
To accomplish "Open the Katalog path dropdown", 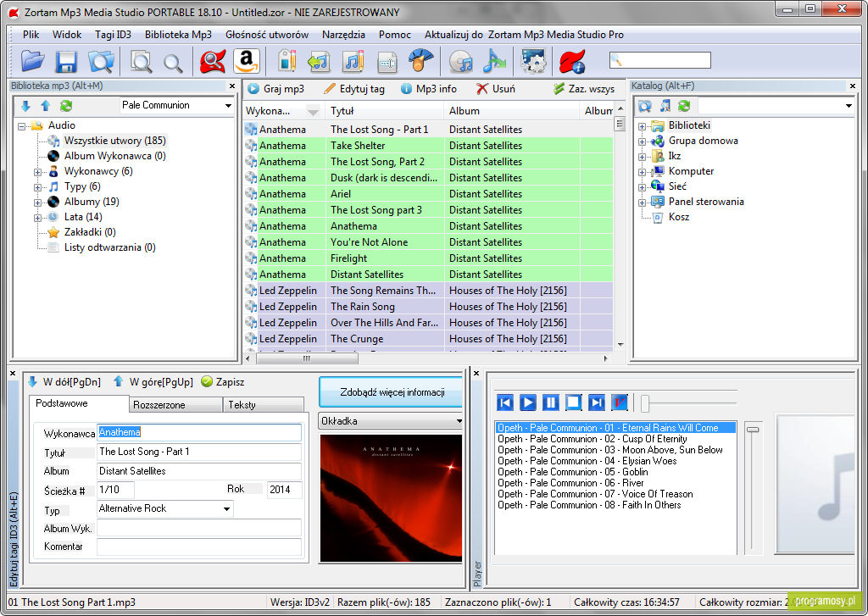I will click(x=849, y=106).
